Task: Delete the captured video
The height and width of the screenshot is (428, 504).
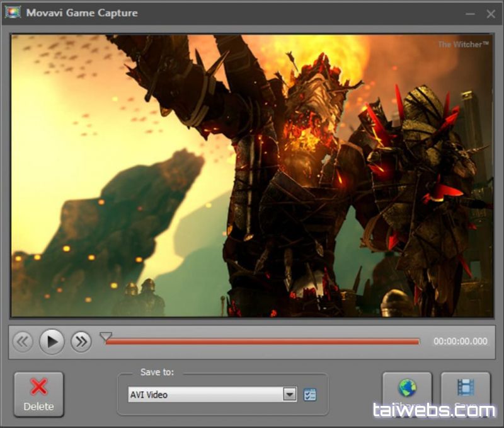Action: point(38,395)
